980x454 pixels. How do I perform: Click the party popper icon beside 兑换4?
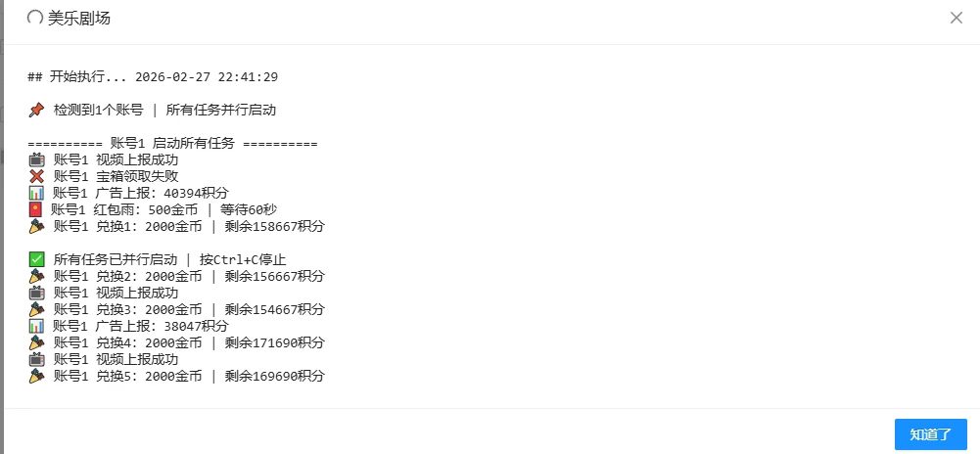[36, 342]
